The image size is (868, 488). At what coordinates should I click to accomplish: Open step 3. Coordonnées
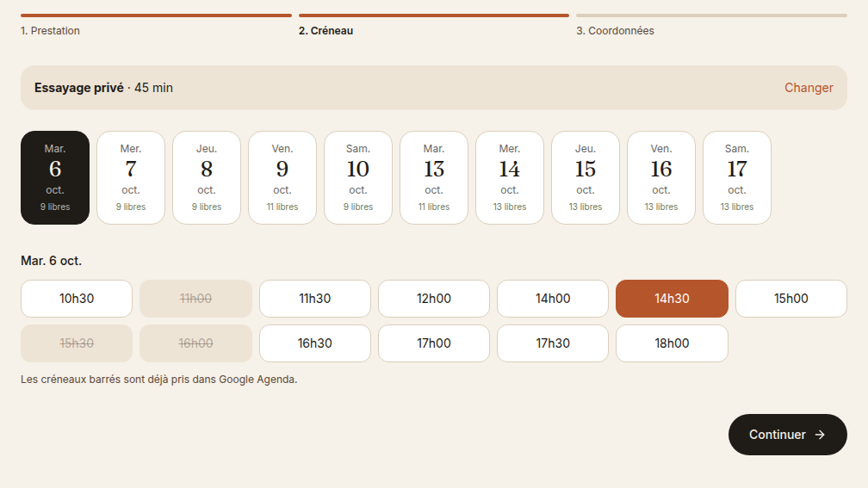click(615, 31)
